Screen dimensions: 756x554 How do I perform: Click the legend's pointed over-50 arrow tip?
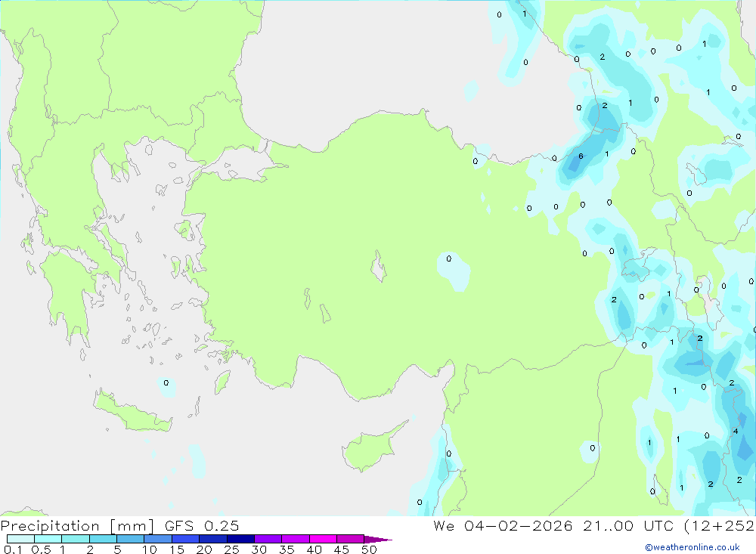click(379, 540)
